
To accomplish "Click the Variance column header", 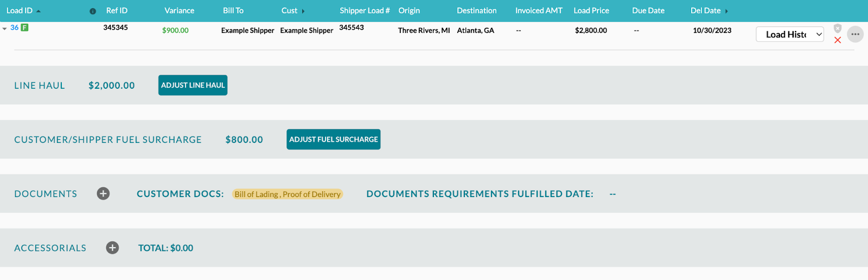I will [179, 10].
